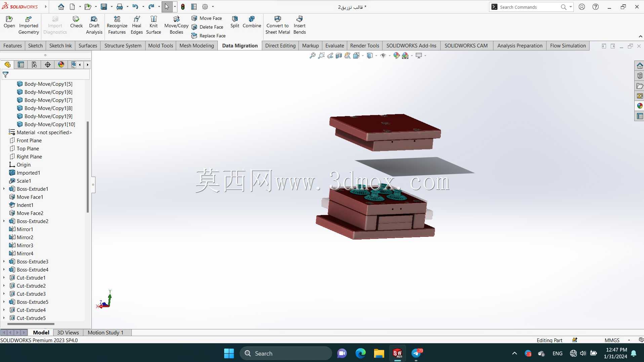Expand the Boss-Extrude1 feature
The width and height of the screenshot is (644, 362).
pos(4,189)
